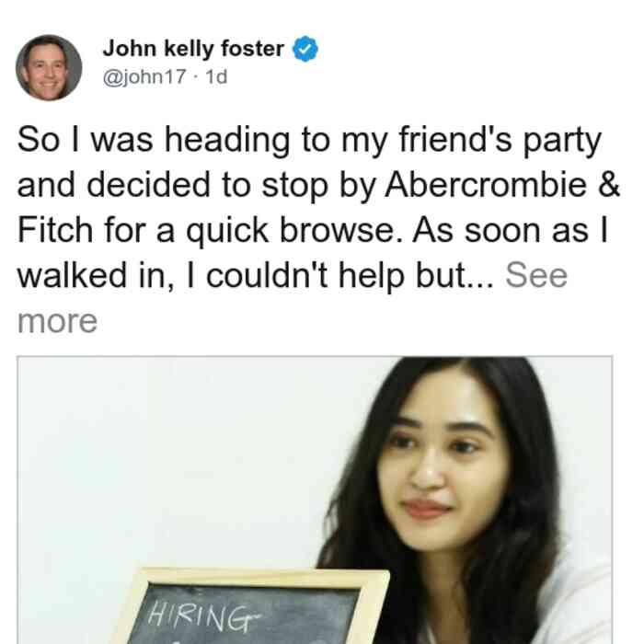Open the attached photo of the woman

coord(315,500)
